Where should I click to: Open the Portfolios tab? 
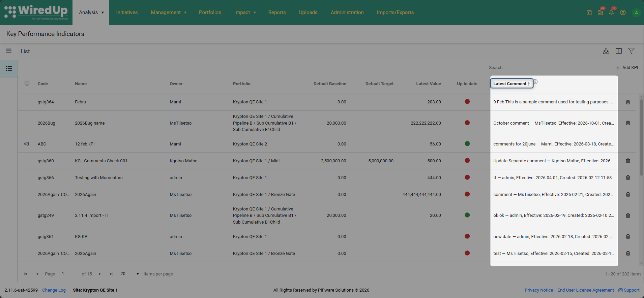[x=210, y=12]
